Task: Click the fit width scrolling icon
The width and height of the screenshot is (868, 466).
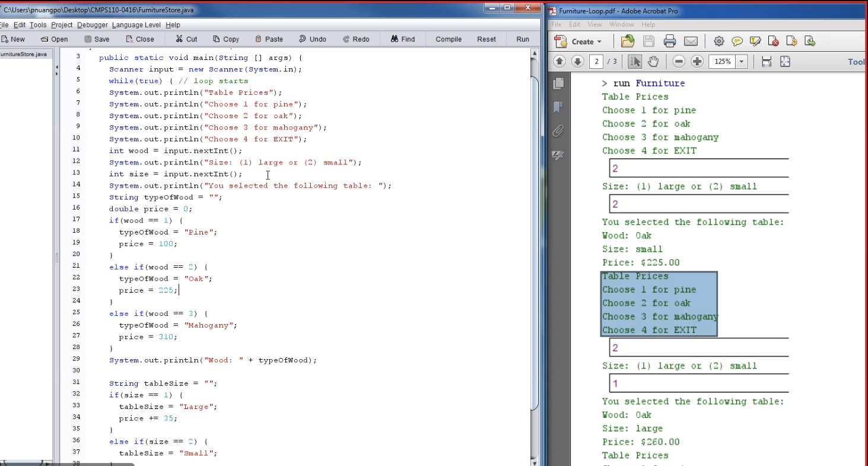Action: [767, 62]
